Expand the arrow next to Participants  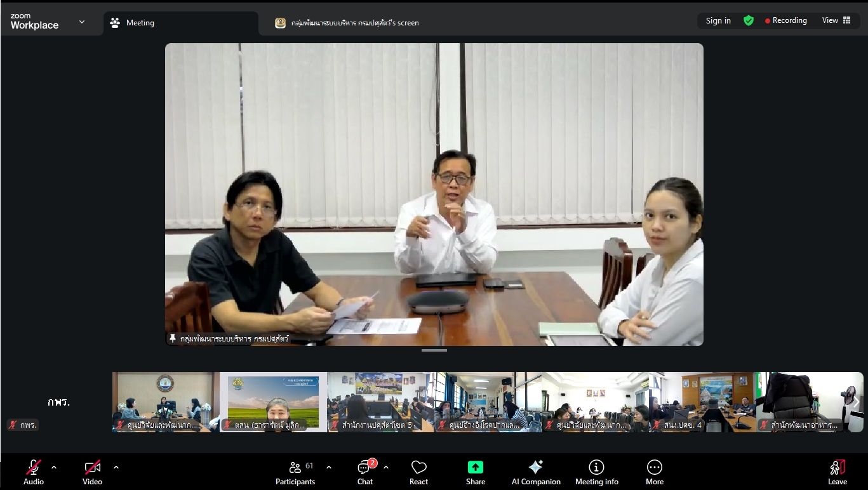[329, 467]
